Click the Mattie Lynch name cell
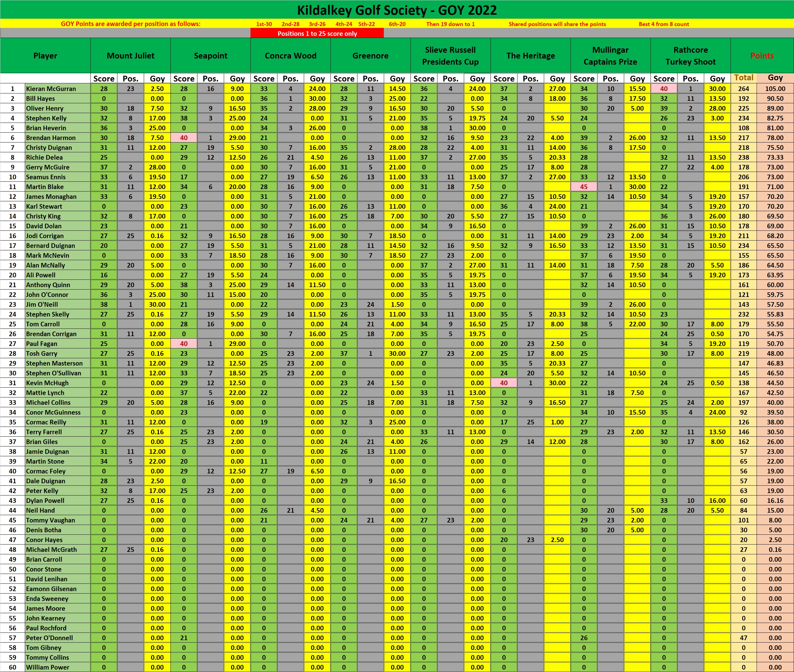The width and height of the screenshot is (794, 672). (58, 393)
